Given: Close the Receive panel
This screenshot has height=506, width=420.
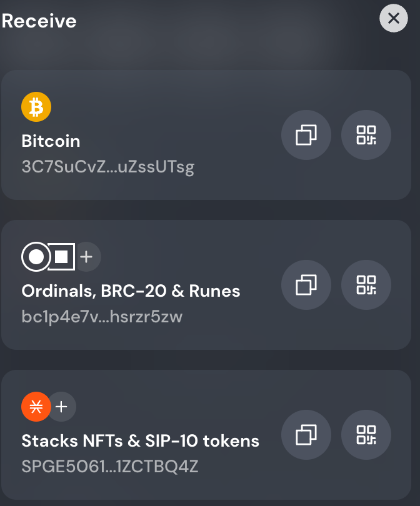Looking at the screenshot, I should (394, 19).
